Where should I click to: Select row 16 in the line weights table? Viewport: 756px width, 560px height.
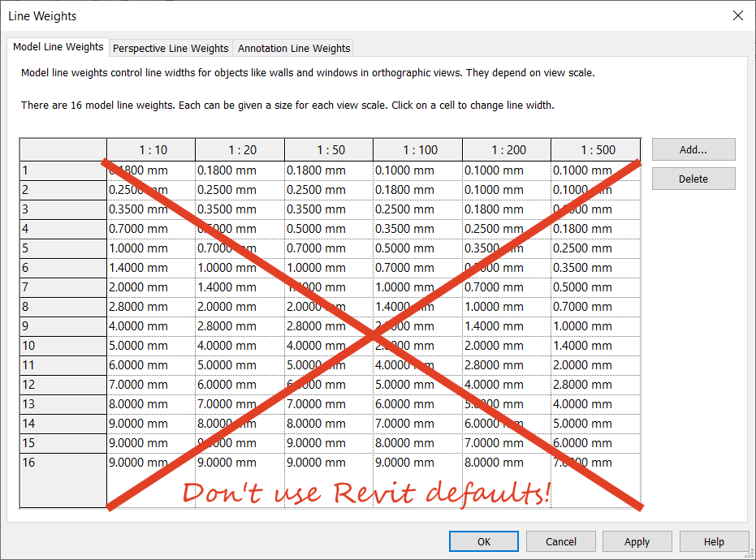61,462
